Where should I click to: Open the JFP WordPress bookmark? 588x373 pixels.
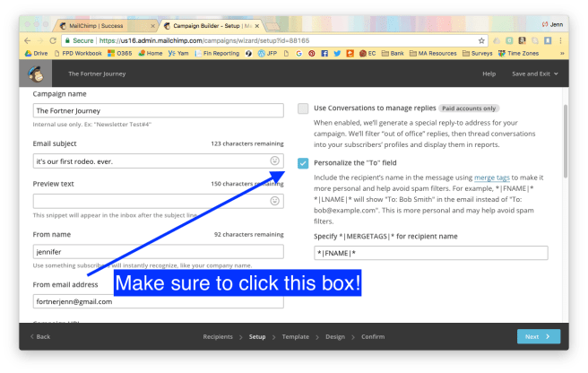(x=267, y=53)
